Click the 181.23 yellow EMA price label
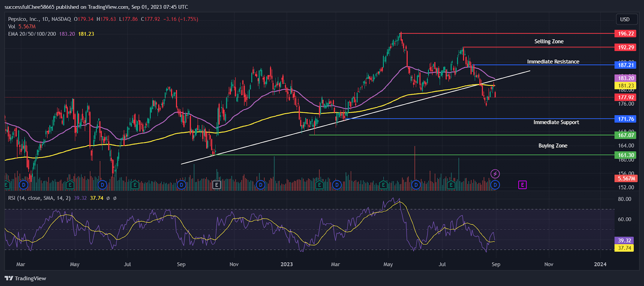This screenshot has width=644, height=286. (x=625, y=86)
